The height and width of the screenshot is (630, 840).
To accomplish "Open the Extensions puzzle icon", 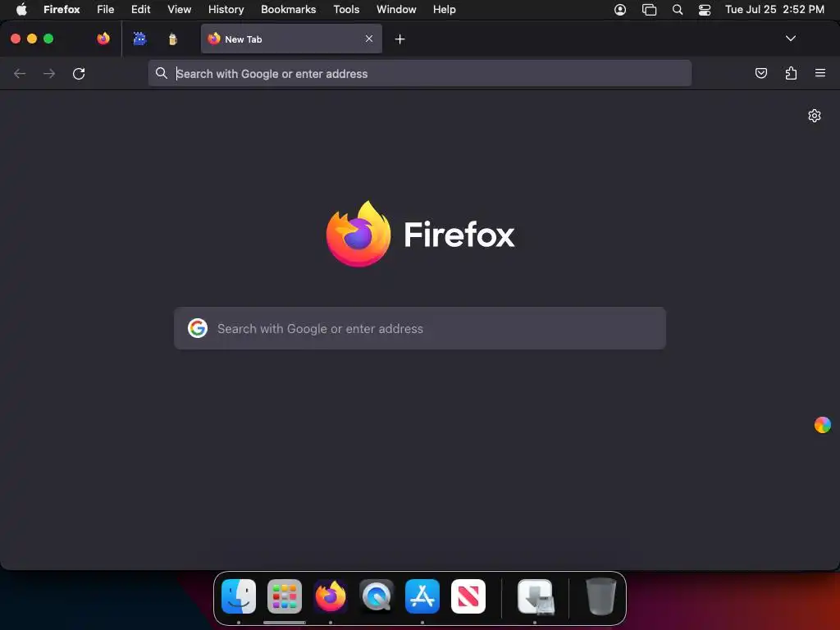I will (791, 73).
